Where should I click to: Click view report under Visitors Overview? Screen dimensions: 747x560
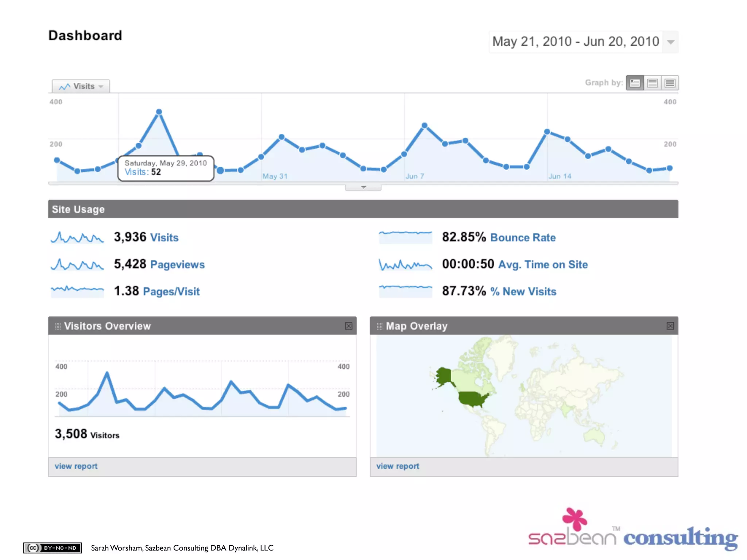[76, 466]
